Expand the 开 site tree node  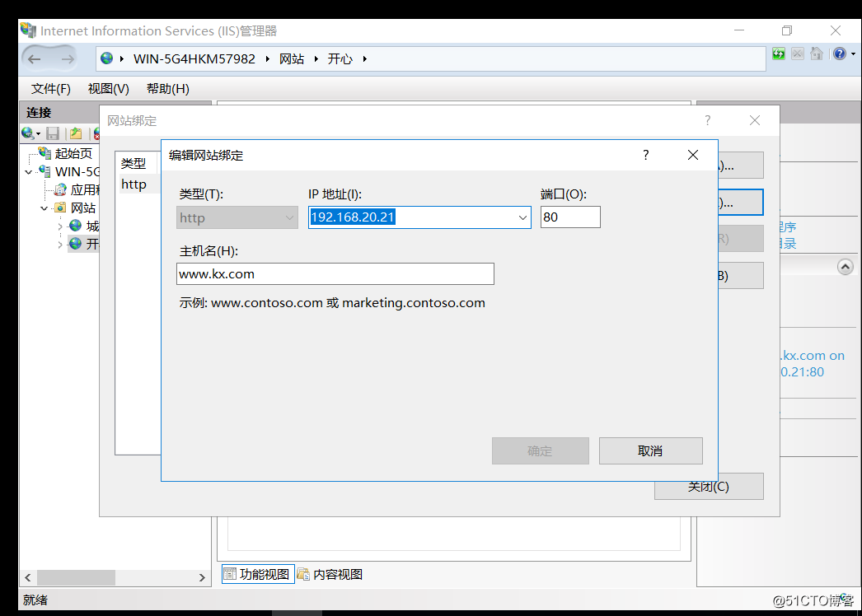pos(60,245)
